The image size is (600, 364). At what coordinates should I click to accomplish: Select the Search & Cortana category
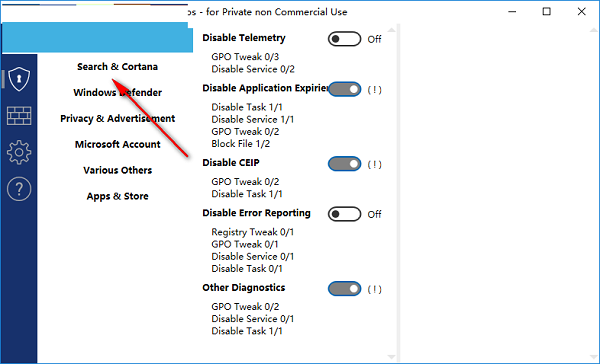(x=117, y=67)
